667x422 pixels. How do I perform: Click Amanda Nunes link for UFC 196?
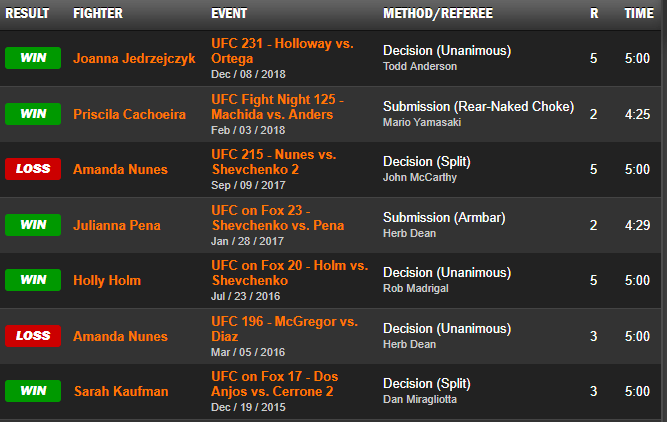pyautogui.click(x=113, y=336)
